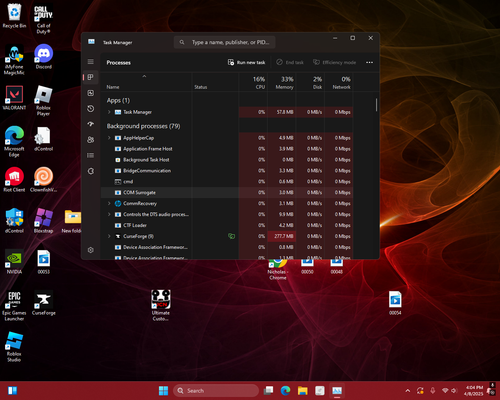Select the Application Frame Host row
This screenshot has width=500, height=400.
pos(227,149)
